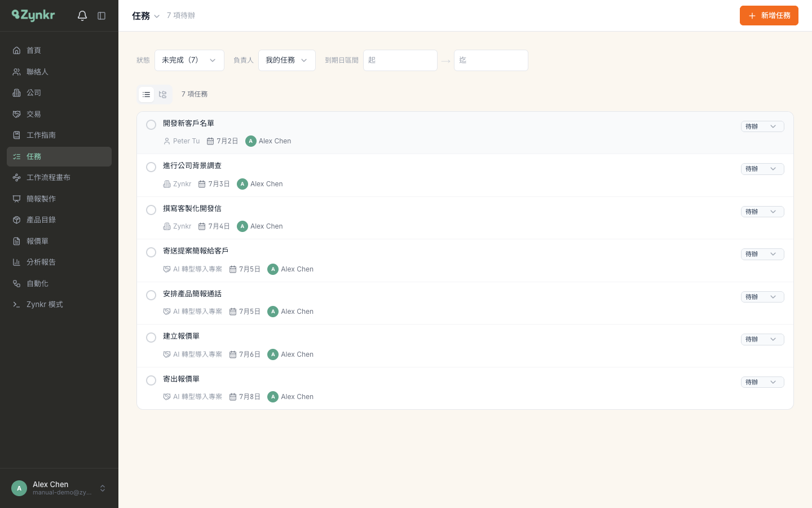Open 交易 in sidebar

(59, 114)
